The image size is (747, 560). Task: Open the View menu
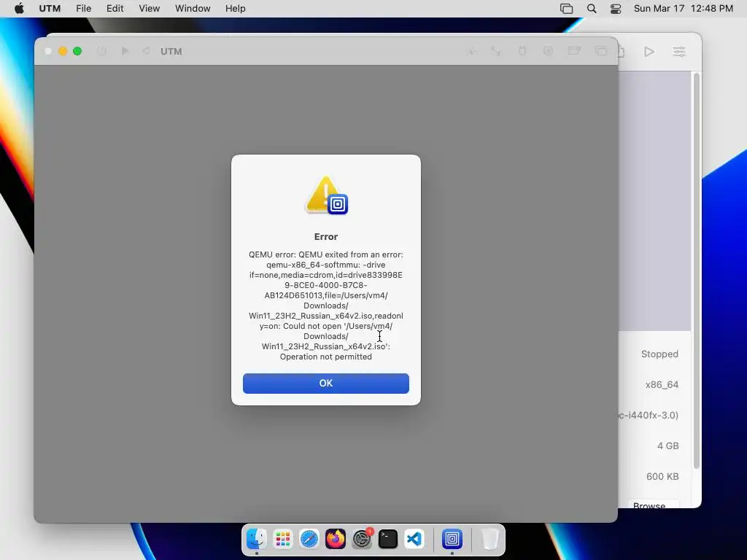click(149, 9)
